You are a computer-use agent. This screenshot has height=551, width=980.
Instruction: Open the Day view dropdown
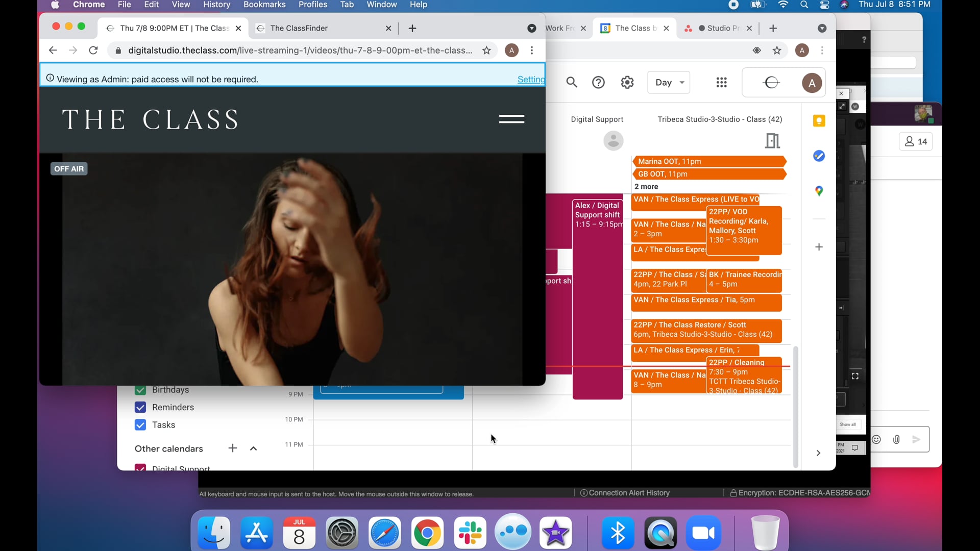[x=669, y=82]
